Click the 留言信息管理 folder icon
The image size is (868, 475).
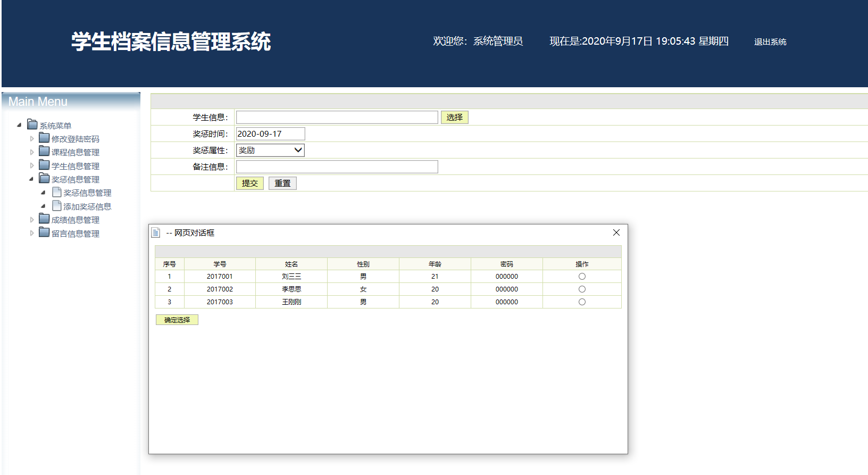coord(44,233)
